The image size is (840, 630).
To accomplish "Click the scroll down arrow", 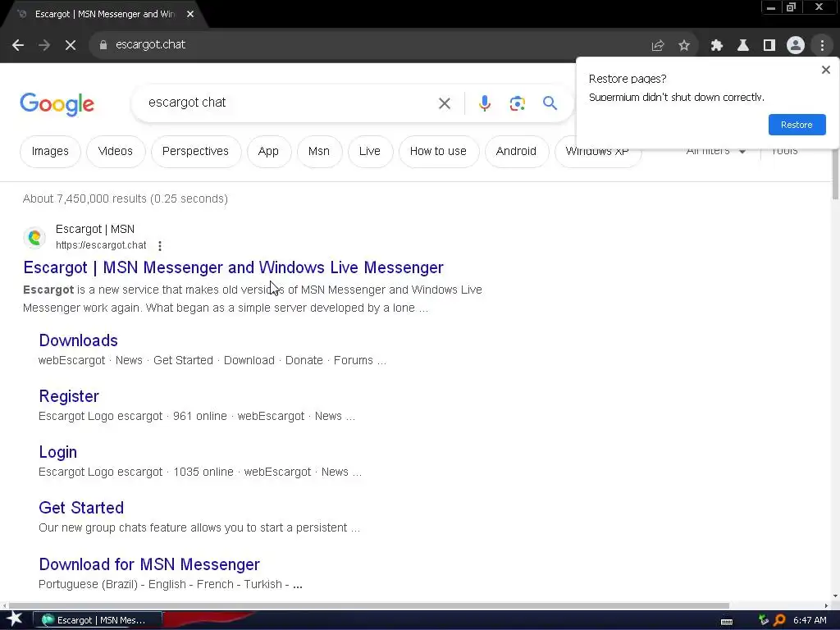I will (835, 596).
